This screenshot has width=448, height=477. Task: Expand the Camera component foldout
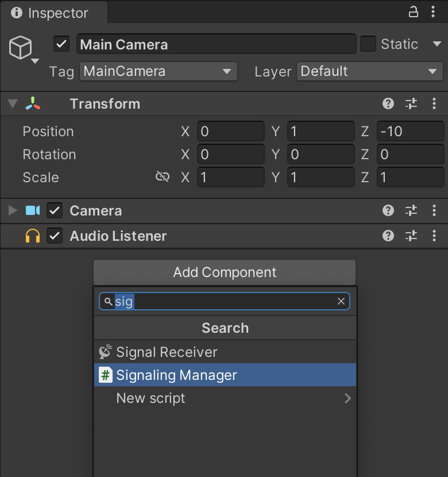(13, 210)
